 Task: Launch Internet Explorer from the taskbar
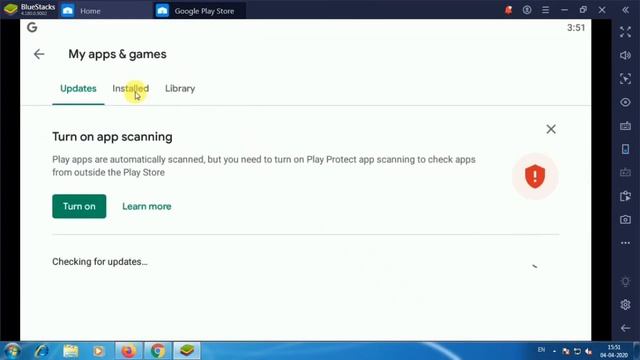(42, 351)
